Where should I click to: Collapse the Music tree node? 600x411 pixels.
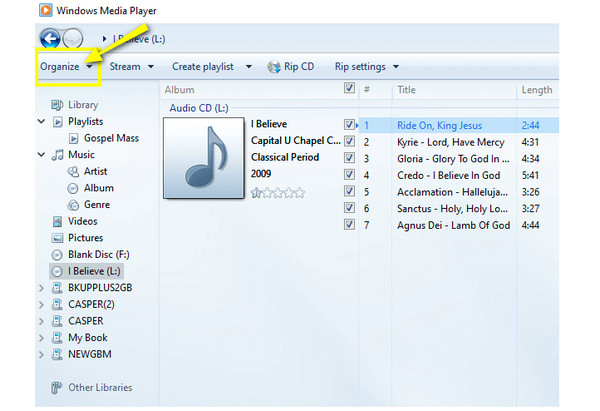coord(41,155)
